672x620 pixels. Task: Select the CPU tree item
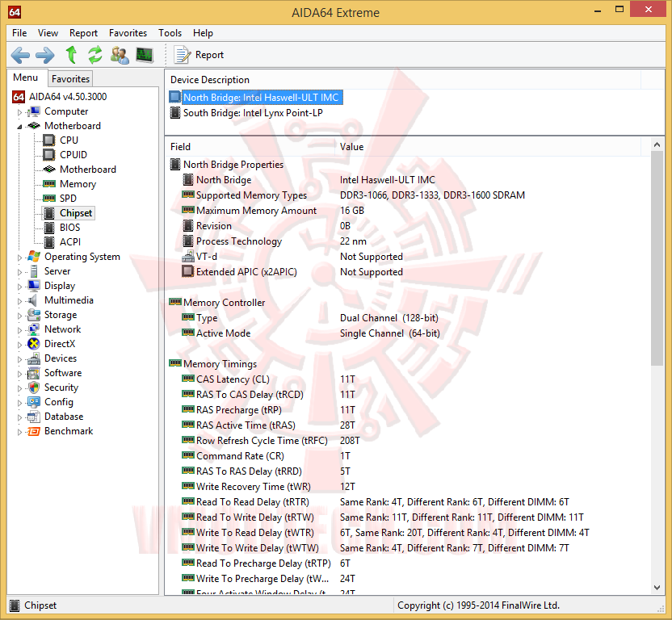[69, 140]
